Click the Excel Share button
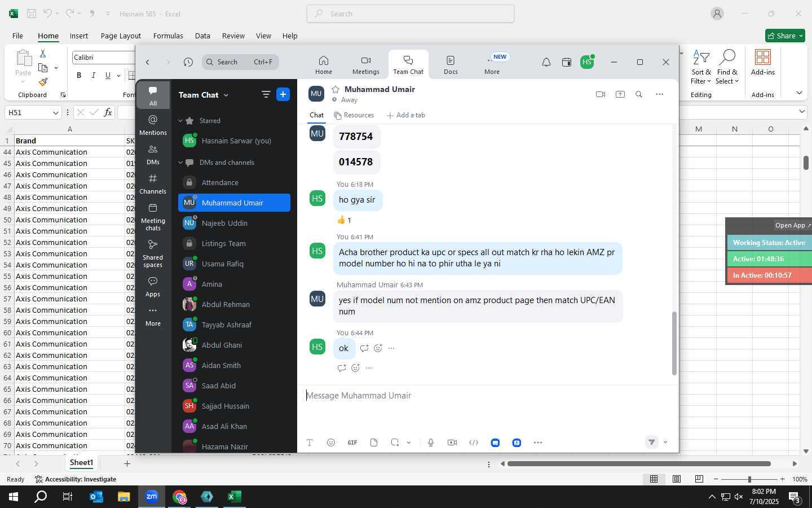The height and width of the screenshot is (508, 812). [x=785, y=36]
